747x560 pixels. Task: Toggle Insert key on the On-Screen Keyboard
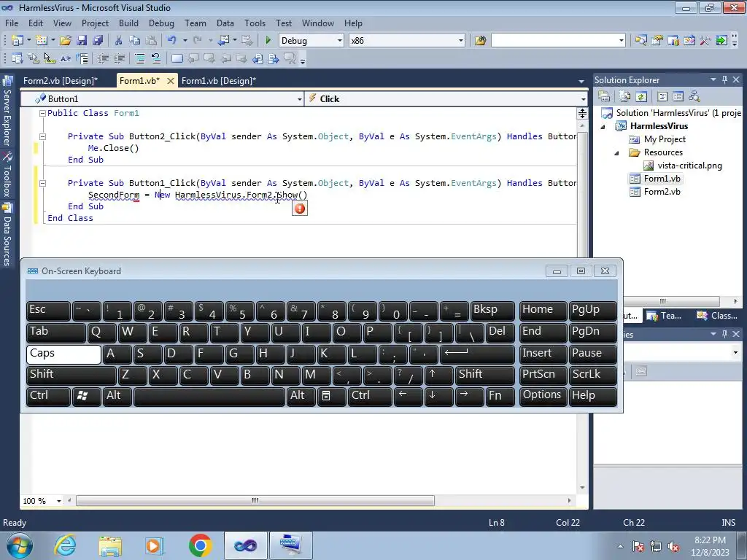point(543,354)
